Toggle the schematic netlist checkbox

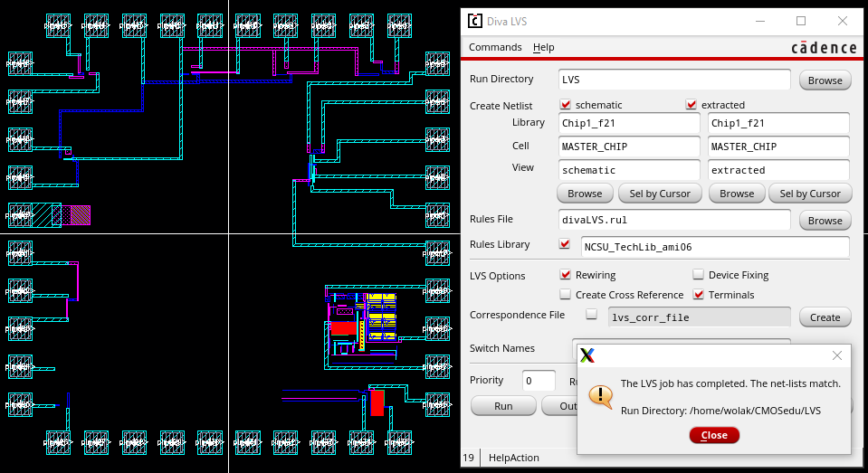566,105
